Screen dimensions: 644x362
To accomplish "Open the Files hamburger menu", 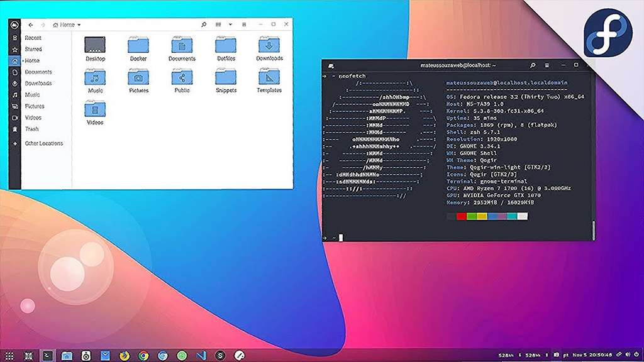I will [x=244, y=25].
